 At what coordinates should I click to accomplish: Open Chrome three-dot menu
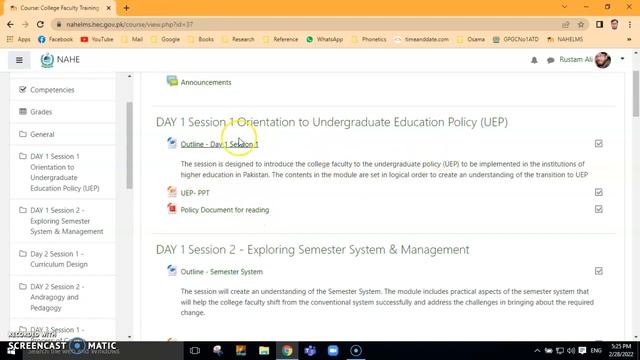point(630,24)
